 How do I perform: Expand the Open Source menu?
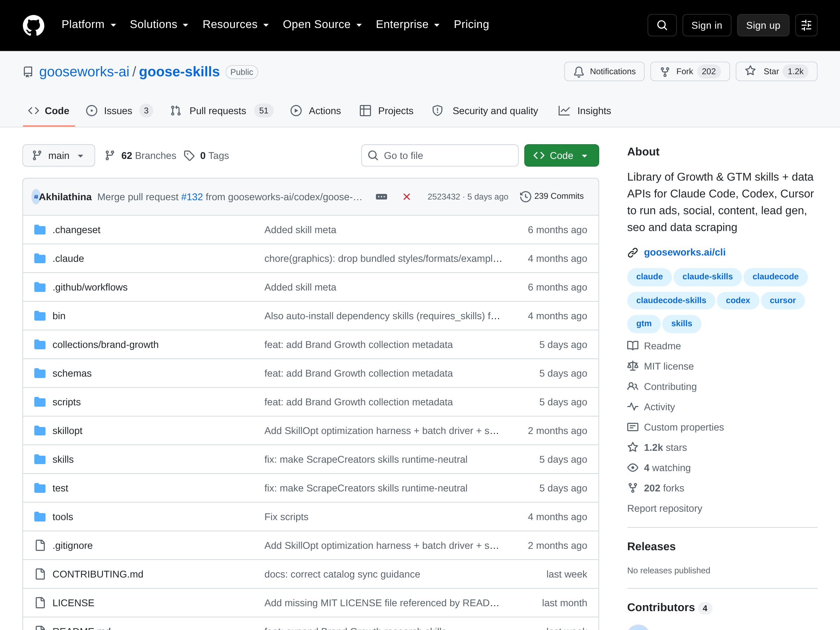point(322,25)
